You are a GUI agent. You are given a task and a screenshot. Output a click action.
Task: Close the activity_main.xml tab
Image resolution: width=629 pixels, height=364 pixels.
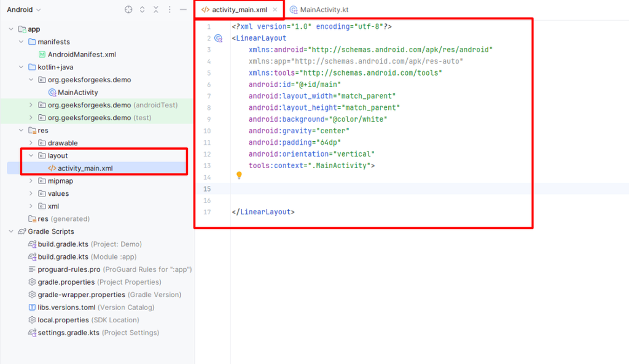click(x=275, y=10)
